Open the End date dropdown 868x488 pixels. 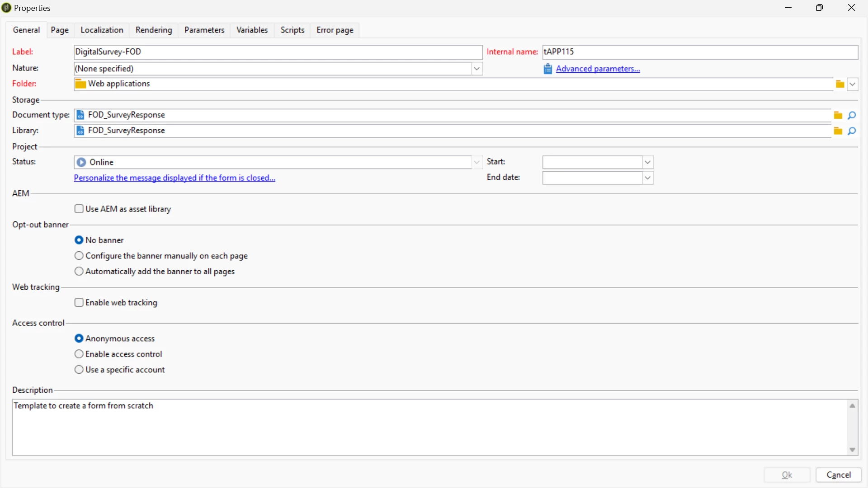647,178
